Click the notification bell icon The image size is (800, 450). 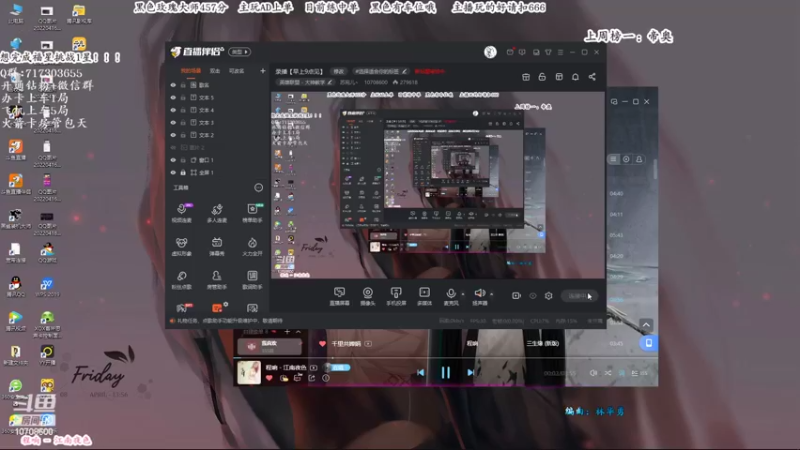(575, 77)
